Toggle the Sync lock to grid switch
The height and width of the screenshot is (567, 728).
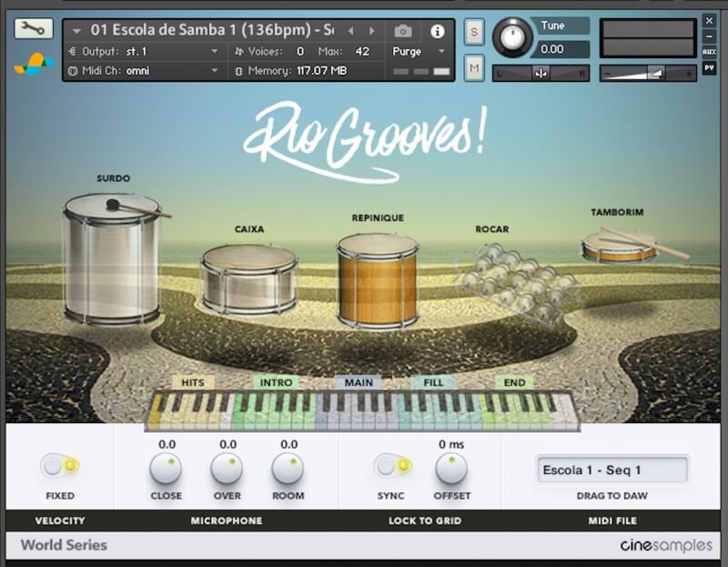pyautogui.click(x=392, y=466)
